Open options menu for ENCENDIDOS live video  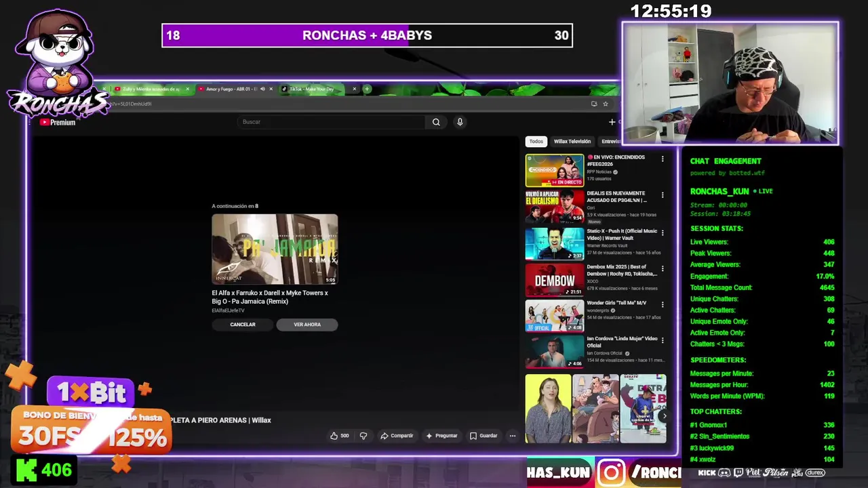click(663, 159)
